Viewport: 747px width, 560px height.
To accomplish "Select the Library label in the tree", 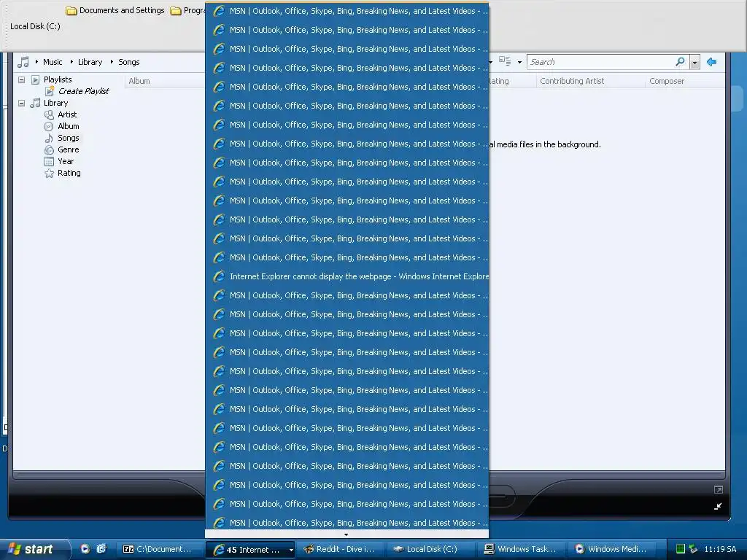I will click(x=55, y=103).
